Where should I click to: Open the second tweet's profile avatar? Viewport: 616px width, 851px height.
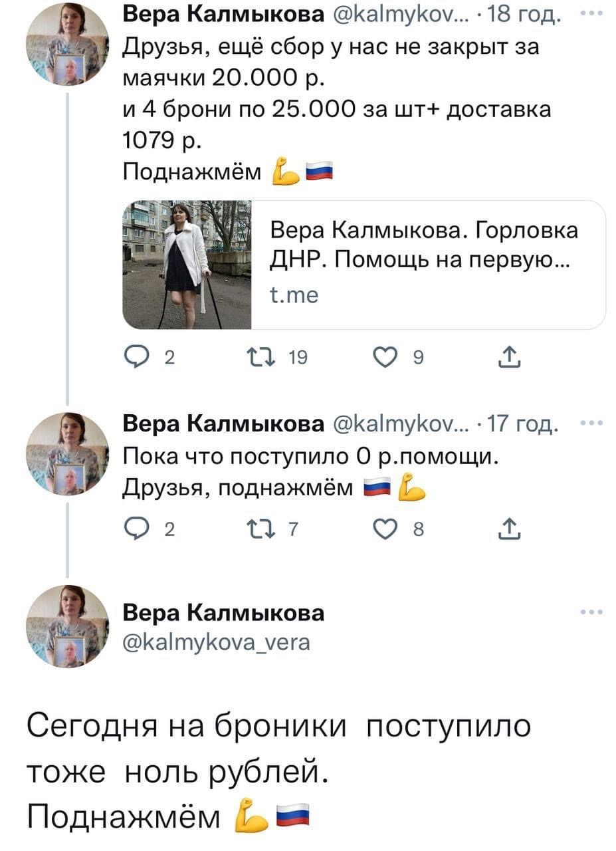pyautogui.click(x=67, y=453)
